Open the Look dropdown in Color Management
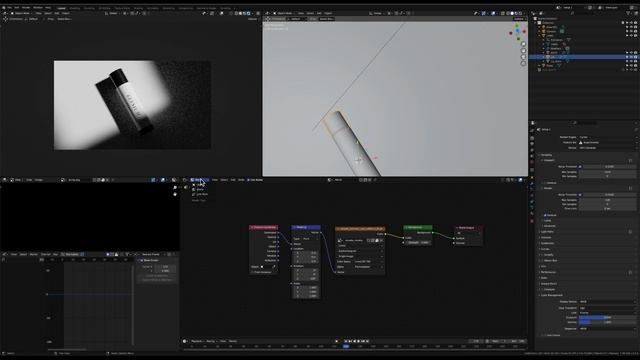This screenshot has height=360, width=640. 607,313
